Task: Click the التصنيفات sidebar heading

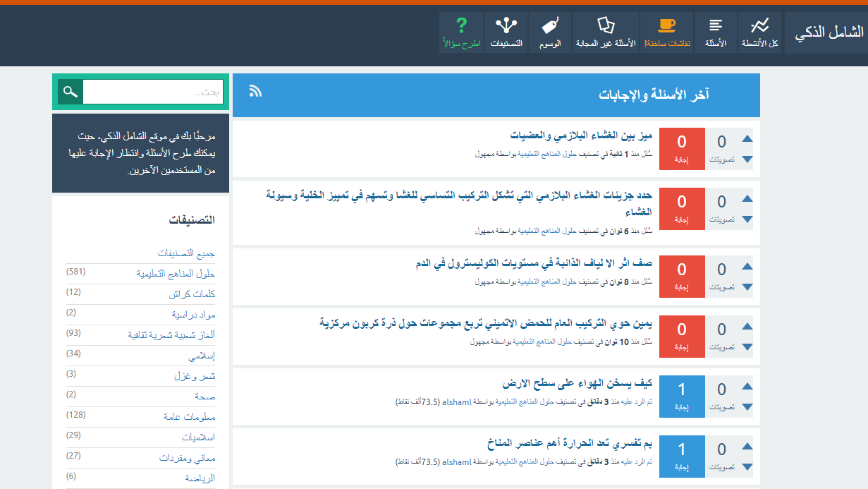Action: pyautogui.click(x=192, y=220)
